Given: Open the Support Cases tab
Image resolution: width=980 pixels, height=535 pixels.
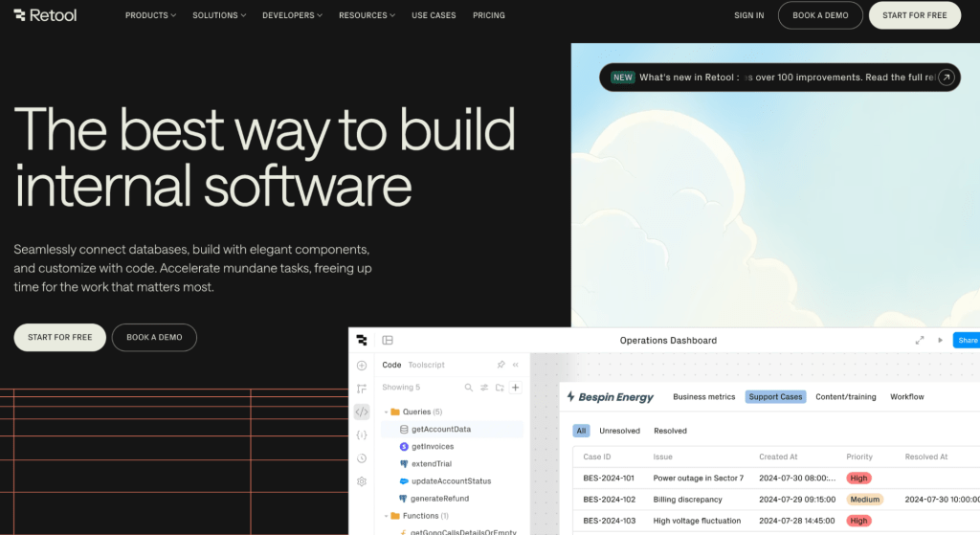Looking at the screenshot, I should [775, 397].
